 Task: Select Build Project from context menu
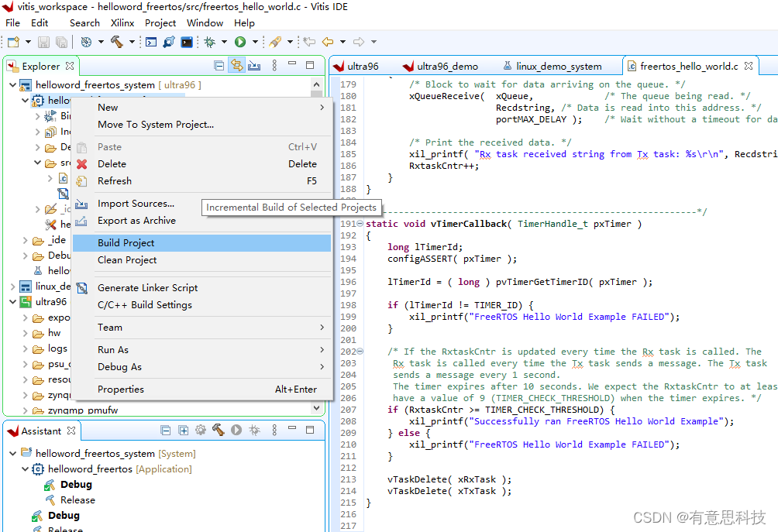tap(202, 243)
